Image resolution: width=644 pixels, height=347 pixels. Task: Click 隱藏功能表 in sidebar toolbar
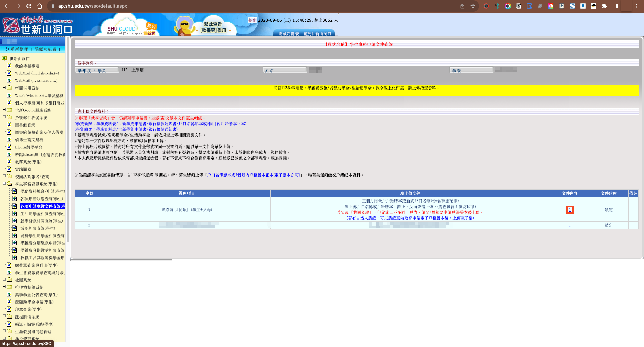click(47, 49)
